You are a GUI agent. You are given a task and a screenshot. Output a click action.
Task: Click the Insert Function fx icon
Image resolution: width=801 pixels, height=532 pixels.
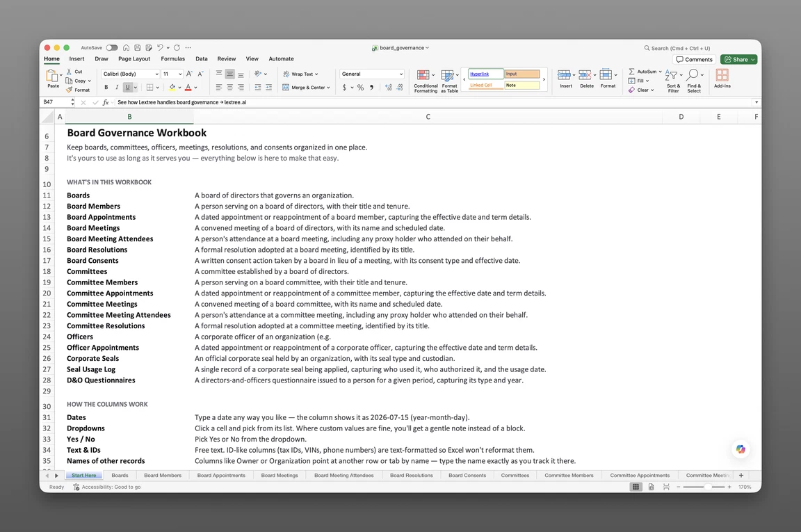point(106,102)
